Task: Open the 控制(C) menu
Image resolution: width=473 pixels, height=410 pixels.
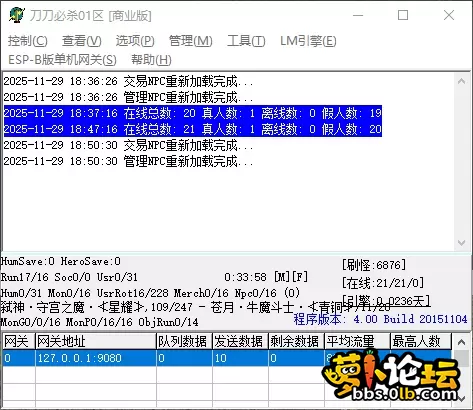Action: pyautogui.click(x=28, y=41)
